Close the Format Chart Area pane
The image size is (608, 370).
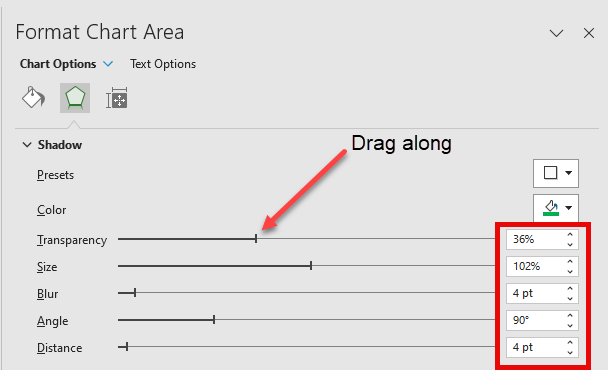(589, 33)
